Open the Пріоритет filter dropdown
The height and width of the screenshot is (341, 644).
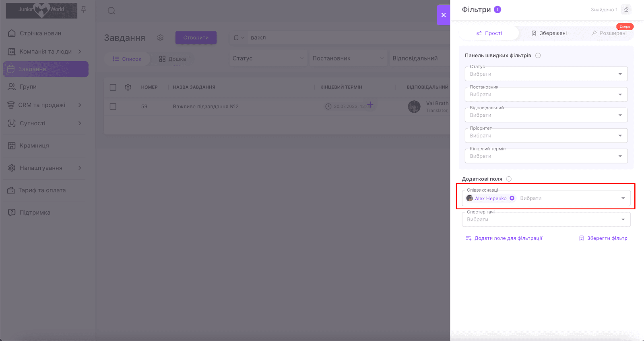[x=546, y=136]
